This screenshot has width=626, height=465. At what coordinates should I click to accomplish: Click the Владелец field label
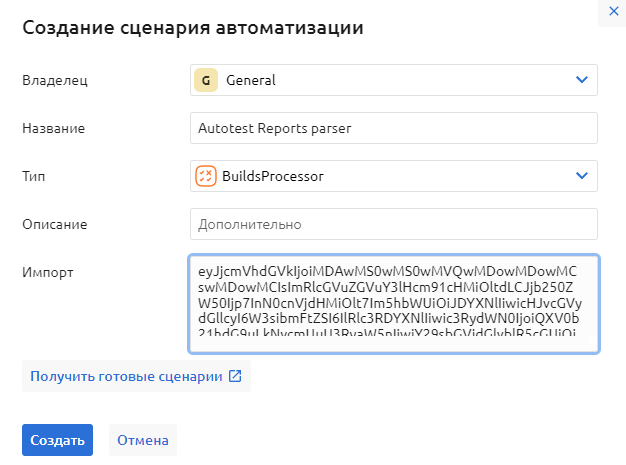pos(55,80)
